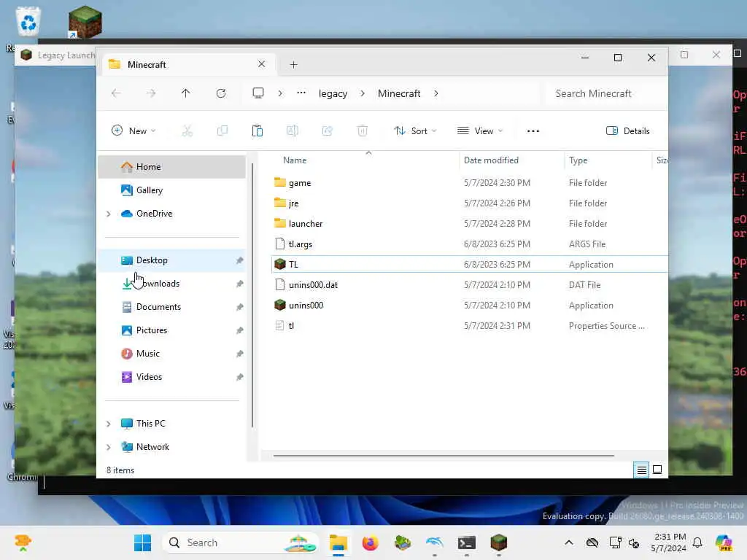Open the Windows Start menu
Viewport: 747px width, 560px height.
click(x=142, y=542)
